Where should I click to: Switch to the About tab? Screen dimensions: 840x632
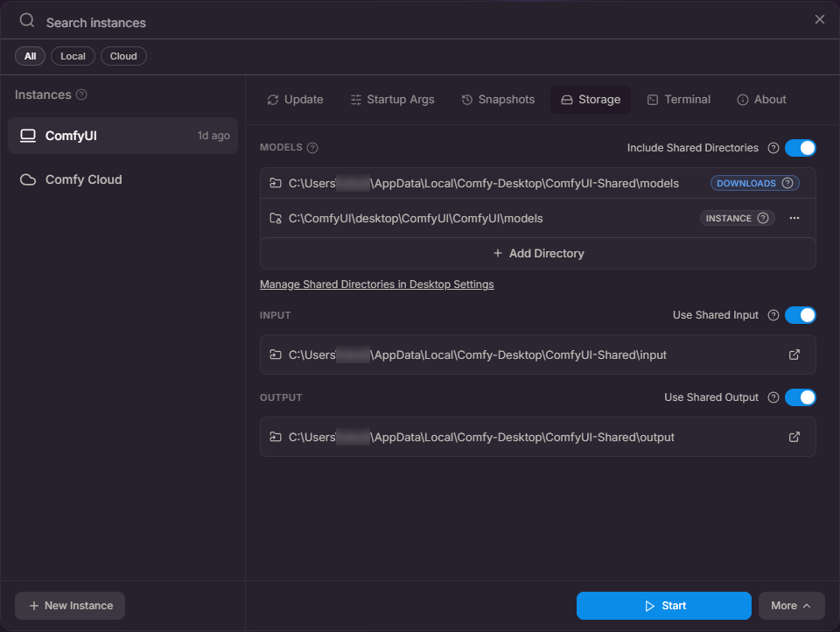[x=762, y=100]
